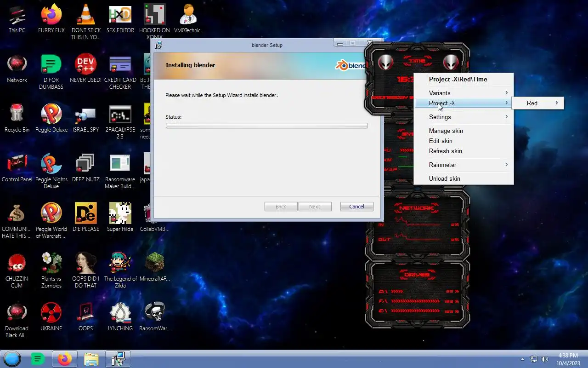This screenshot has width=588, height=368.
Task: Select the Project -X menu entry
Action: [x=464, y=103]
